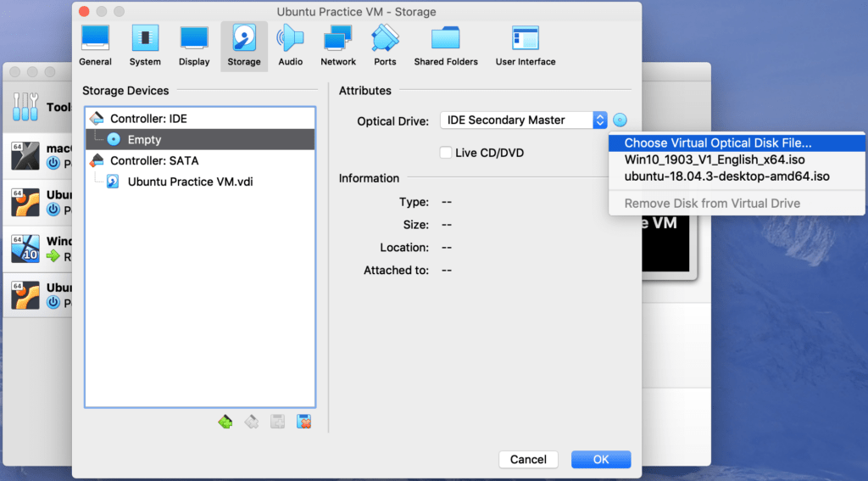Click the Tools icon in VirtualBox Manager
This screenshot has height=481, width=868.
(25, 106)
